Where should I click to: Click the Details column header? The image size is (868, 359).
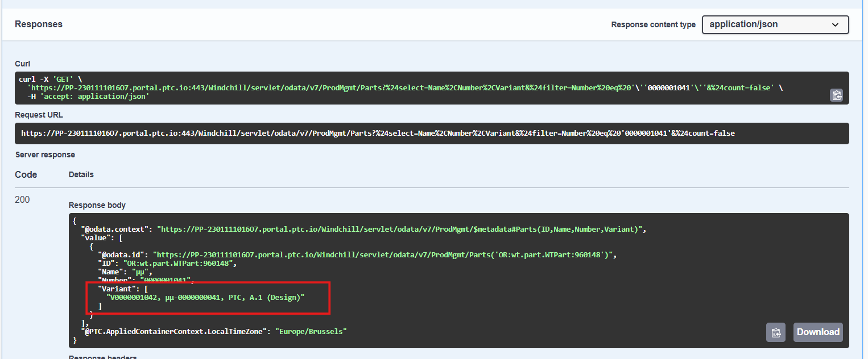coord(80,174)
